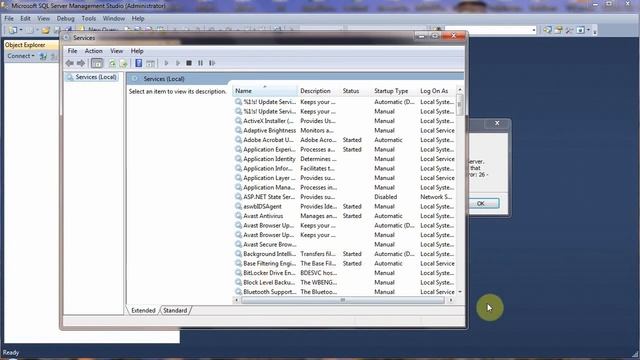Click the Stop Service square icon

point(189,63)
